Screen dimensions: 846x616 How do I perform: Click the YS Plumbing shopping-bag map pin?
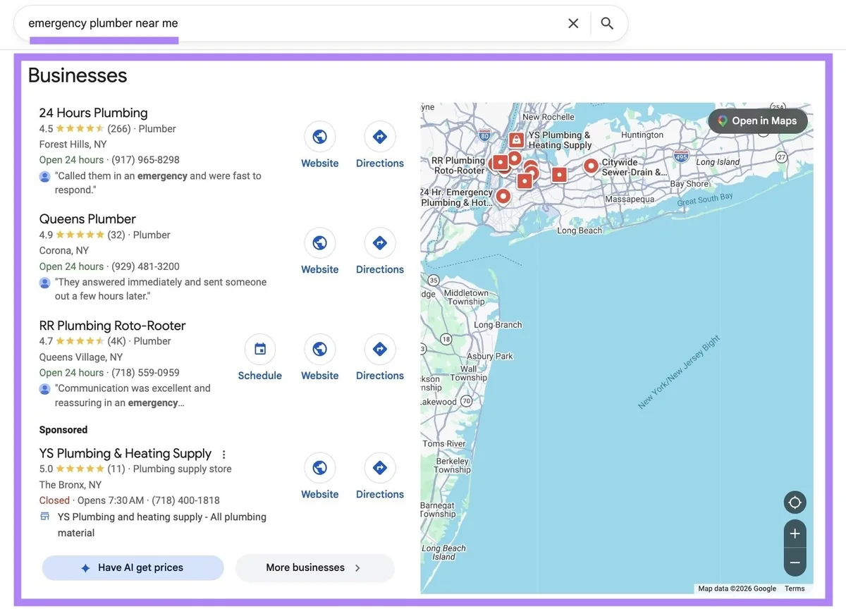[x=516, y=140]
